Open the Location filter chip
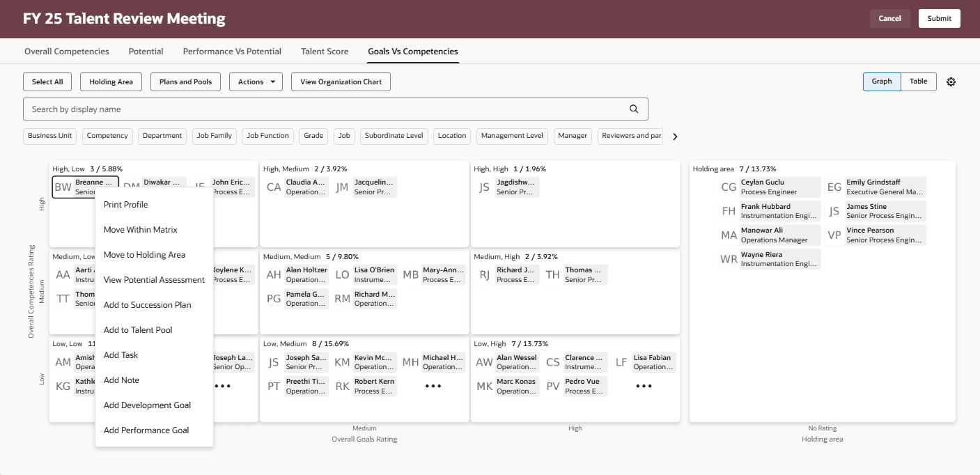This screenshot has width=980, height=475. click(x=452, y=136)
